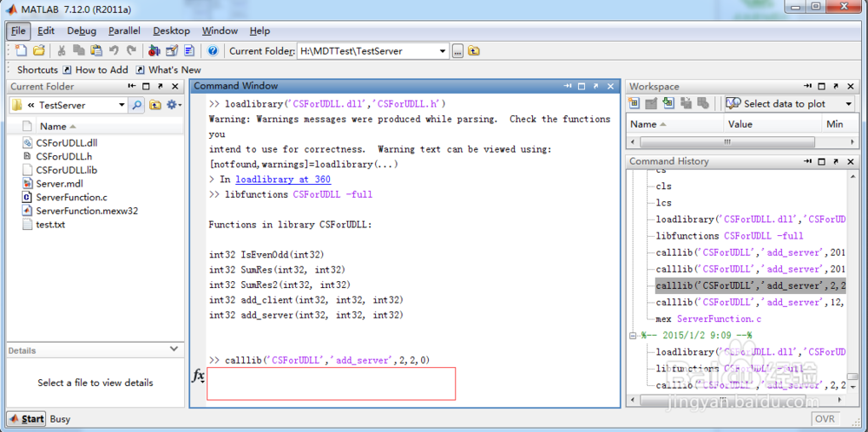This screenshot has height=432, width=868.
Task: Minimize the Command History panel
Action: 808,161
